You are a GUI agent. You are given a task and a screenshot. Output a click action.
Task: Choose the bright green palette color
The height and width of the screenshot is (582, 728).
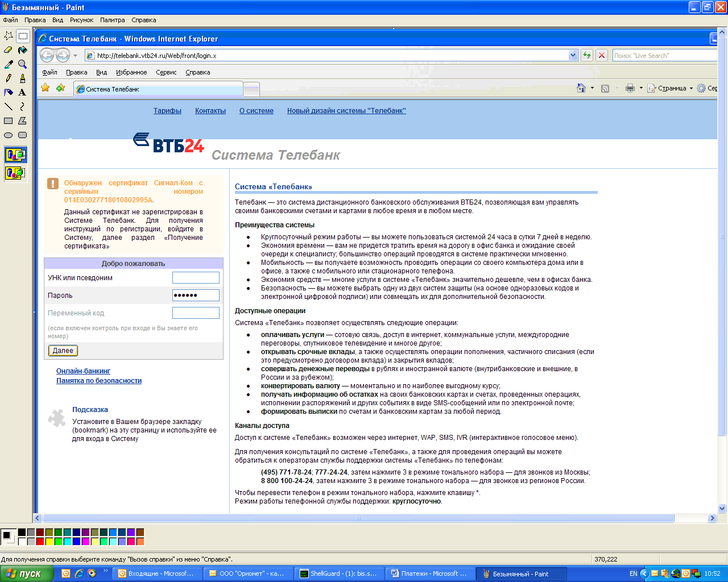58,542
